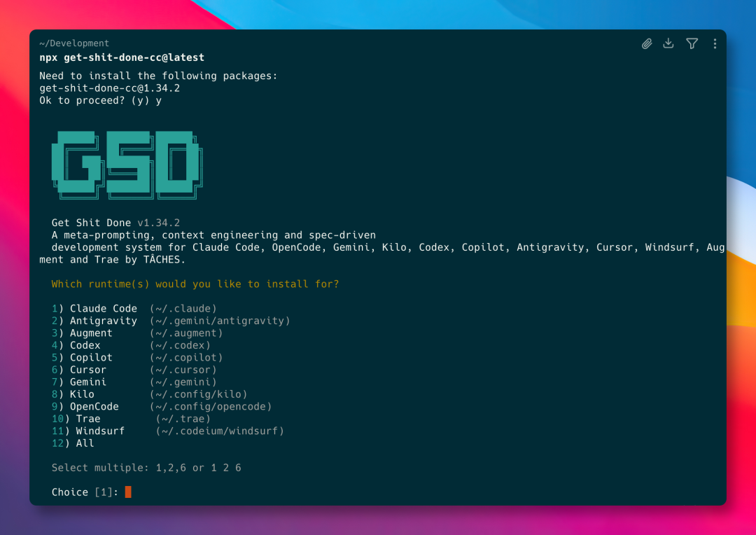This screenshot has width=756, height=535.
Task: Click the paperclip attach icon
Action: 647,44
